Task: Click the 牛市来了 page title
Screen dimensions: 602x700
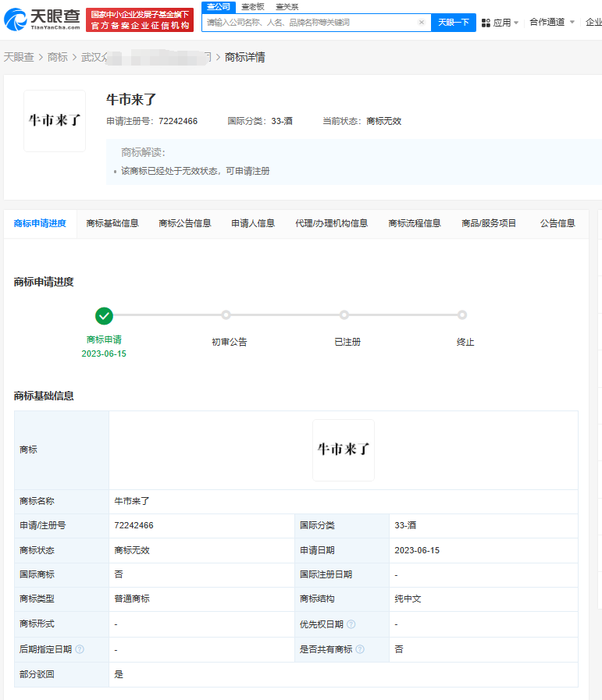Action: pos(131,99)
